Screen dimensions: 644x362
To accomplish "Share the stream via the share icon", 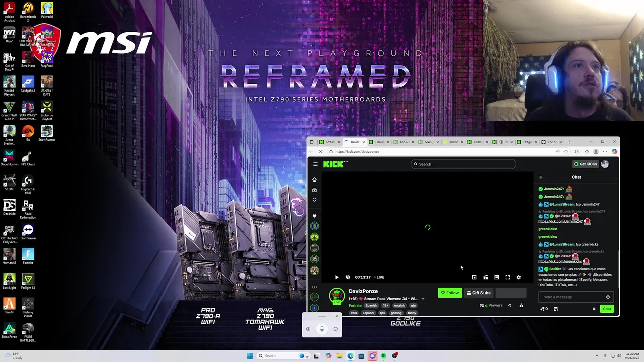I will tap(509, 305).
